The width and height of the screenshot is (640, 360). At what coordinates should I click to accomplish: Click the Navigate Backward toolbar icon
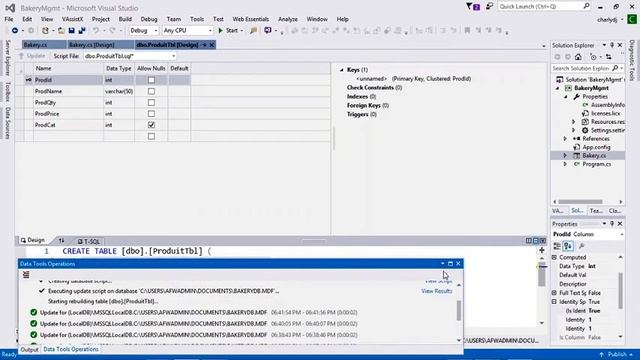click(x=15, y=31)
